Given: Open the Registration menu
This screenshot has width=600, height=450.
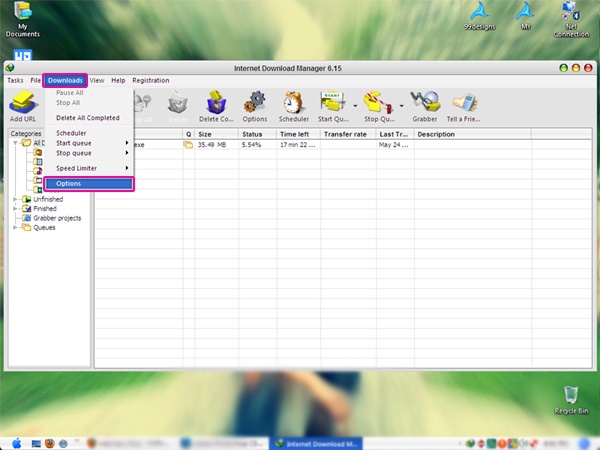Looking at the screenshot, I should (150, 80).
